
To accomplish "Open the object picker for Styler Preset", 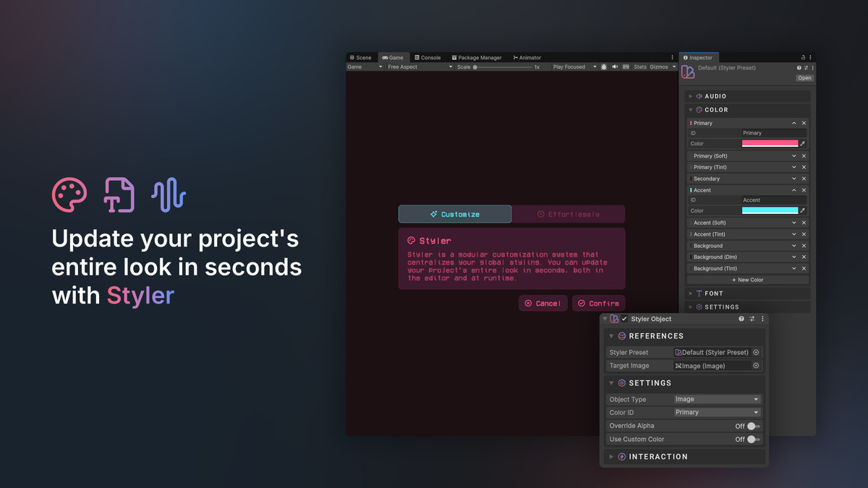I will click(757, 352).
